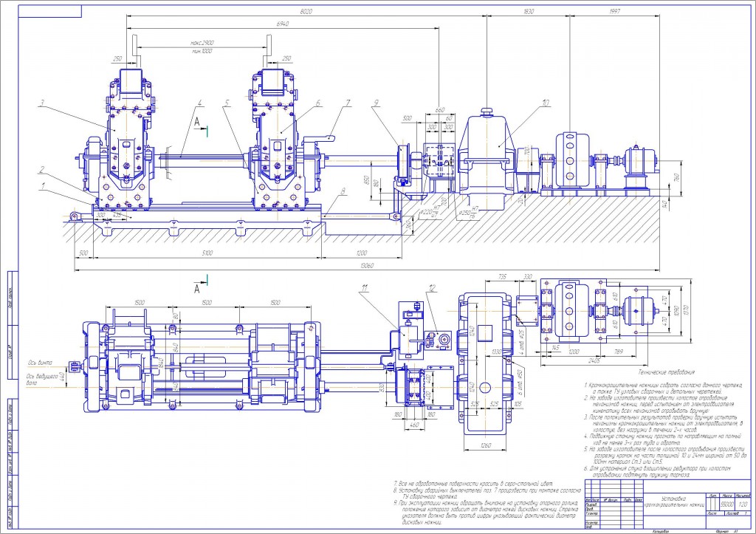Click section mark A above the plan view
756x534 pixels.
(x=197, y=289)
